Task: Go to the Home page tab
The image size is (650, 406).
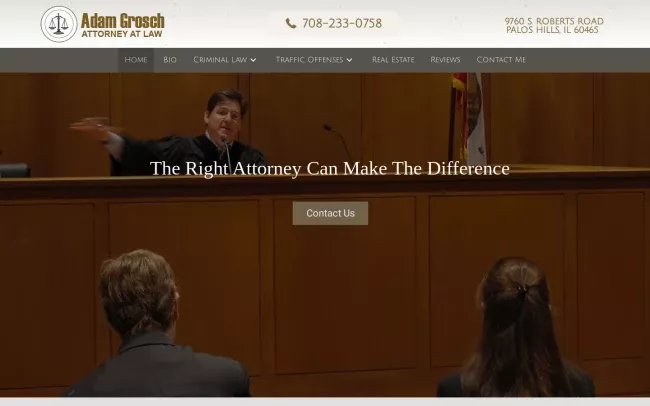Action: (x=136, y=60)
